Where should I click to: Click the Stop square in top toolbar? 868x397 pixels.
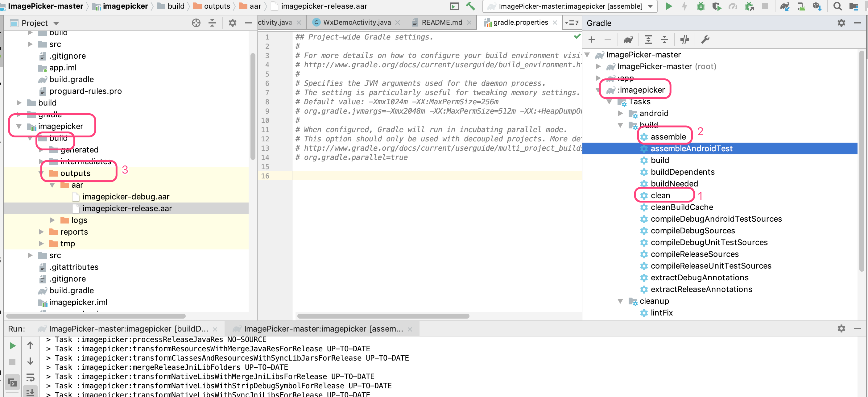click(x=765, y=6)
